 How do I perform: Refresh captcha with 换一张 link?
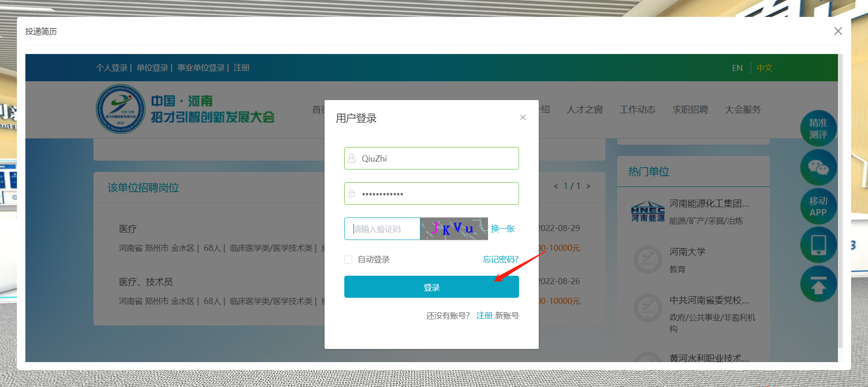coord(503,229)
